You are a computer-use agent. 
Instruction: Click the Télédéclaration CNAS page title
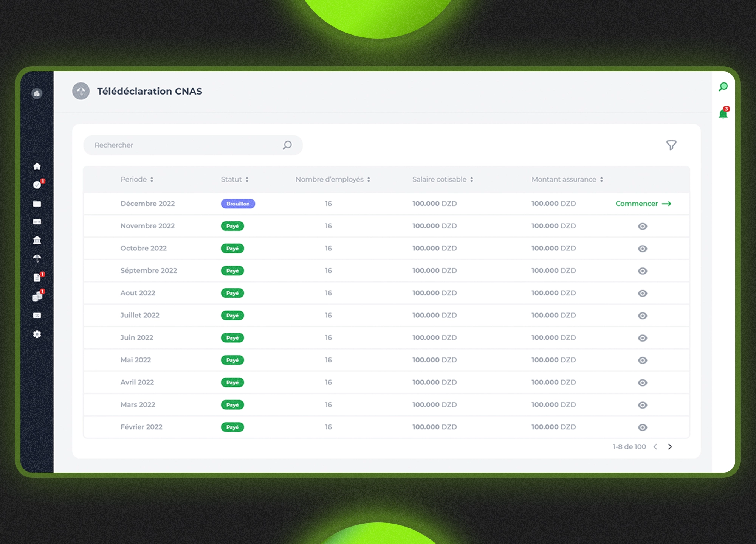[x=150, y=91]
